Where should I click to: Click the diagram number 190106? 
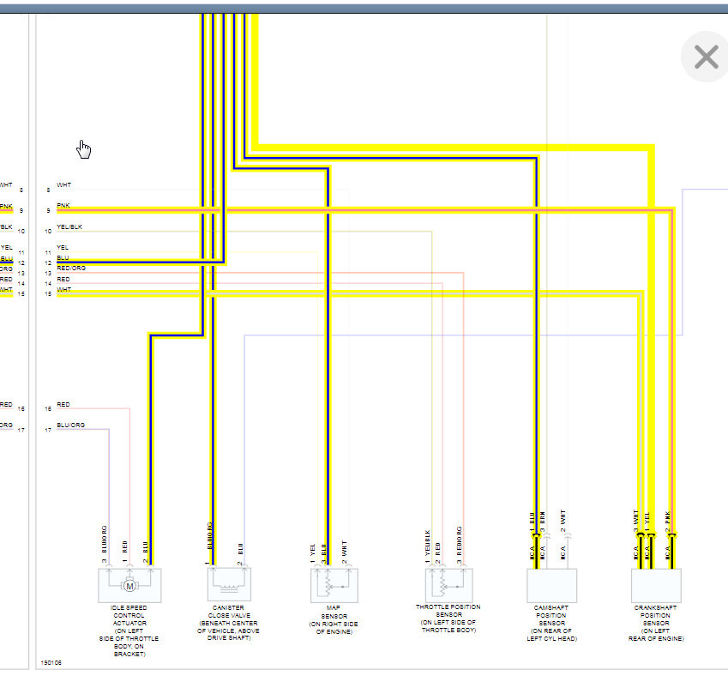coord(51,663)
